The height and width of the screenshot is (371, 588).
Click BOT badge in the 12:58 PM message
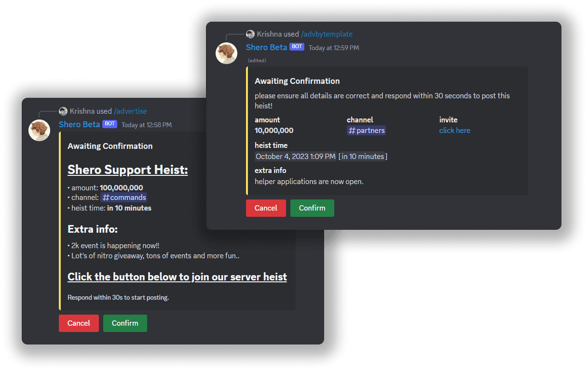109,124
